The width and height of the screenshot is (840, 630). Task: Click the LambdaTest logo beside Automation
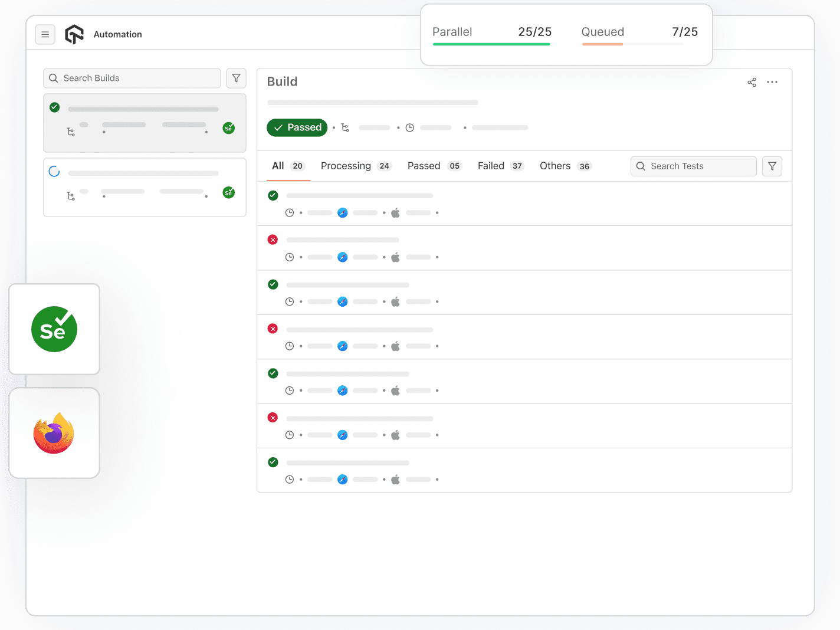click(74, 35)
